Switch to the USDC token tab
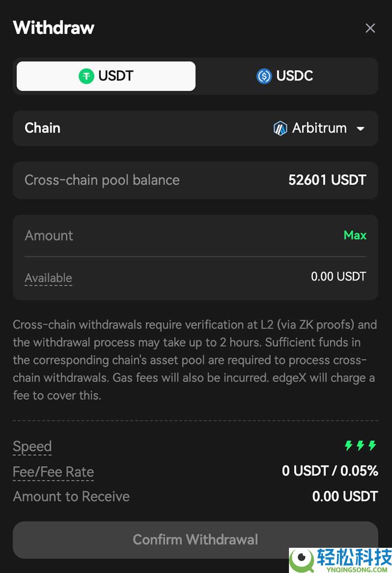392x573 pixels. click(285, 76)
